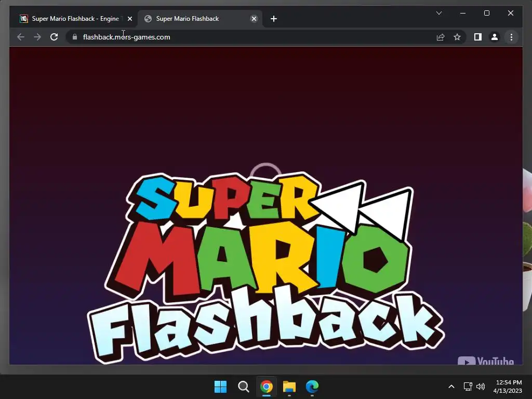Click the Chrome taskbar icon

click(x=267, y=387)
